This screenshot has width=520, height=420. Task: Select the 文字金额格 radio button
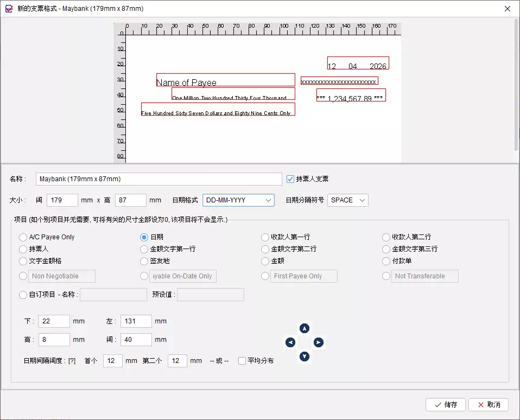pyautogui.click(x=23, y=261)
